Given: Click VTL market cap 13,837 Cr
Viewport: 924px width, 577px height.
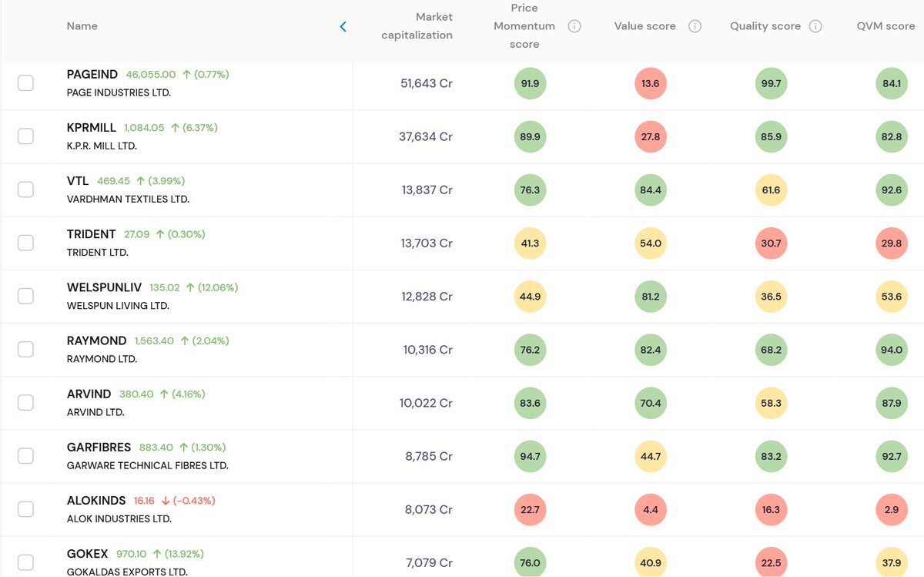Looking at the screenshot, I should coord(427,190).
